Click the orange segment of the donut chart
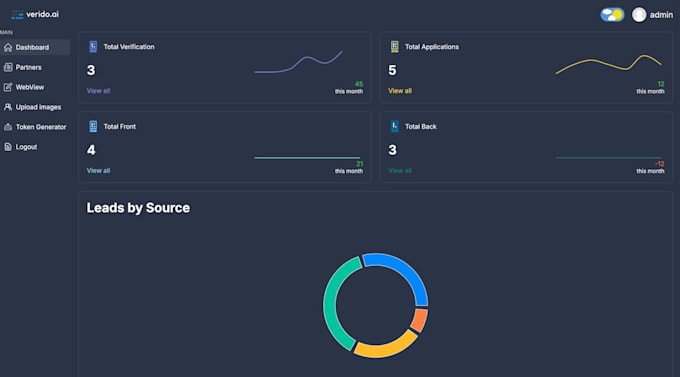 (420, 320)
